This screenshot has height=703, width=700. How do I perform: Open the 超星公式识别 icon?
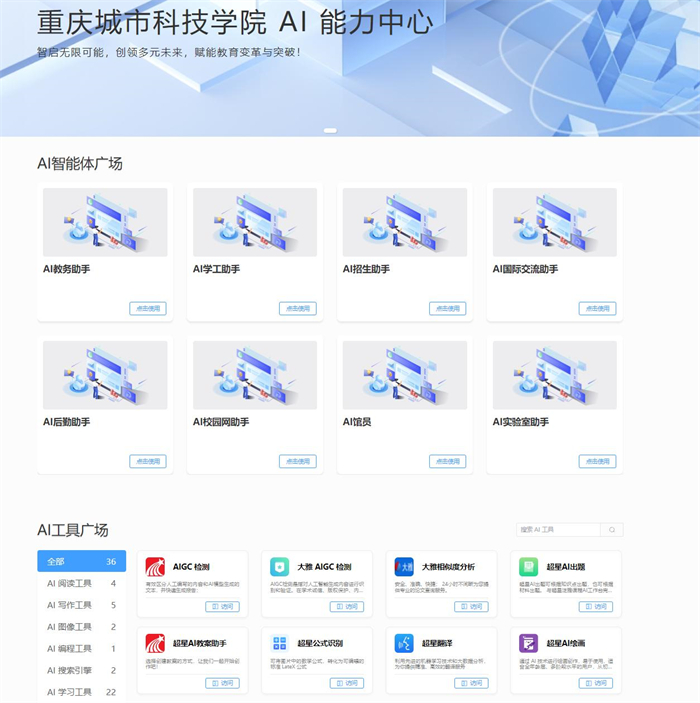tap(280, 643)
